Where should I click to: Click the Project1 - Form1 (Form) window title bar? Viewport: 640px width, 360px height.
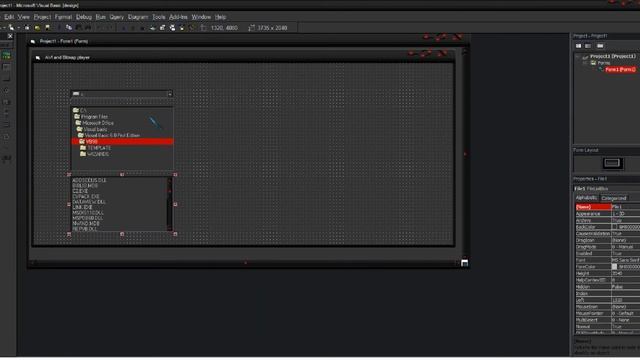coord(248,41)
